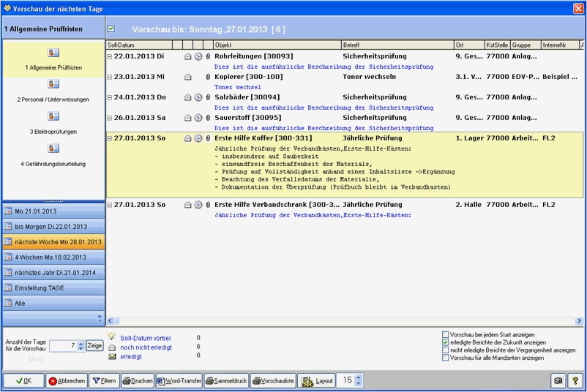This screenshot has height=392, width=587.
Task: Uncheck 'erledigte Berichte der Zukunft anzeigen'
Action: (x=446, y=342)
